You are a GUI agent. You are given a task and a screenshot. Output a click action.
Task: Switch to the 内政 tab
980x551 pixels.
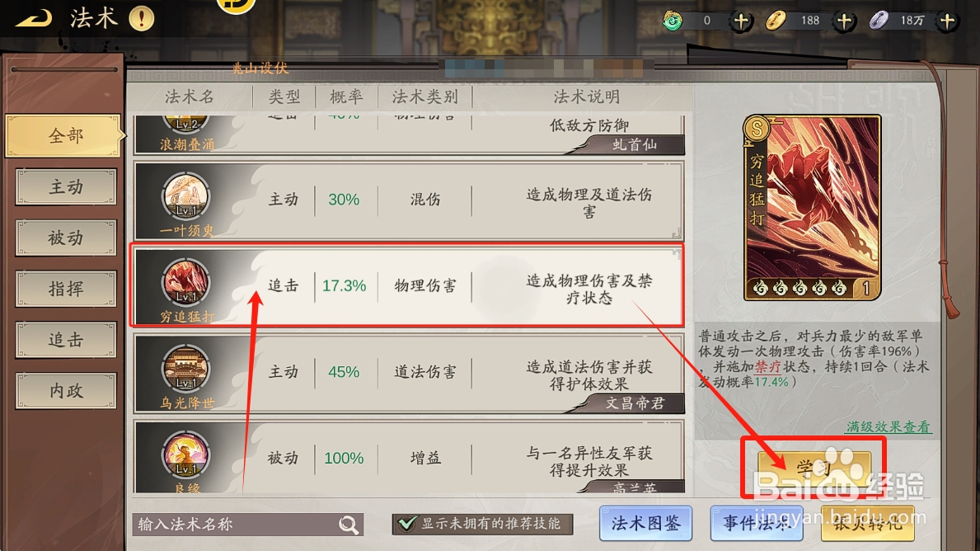[x=66, y=391]
